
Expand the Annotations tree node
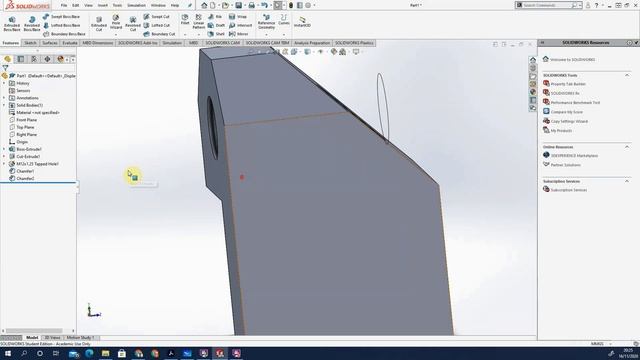[4, 98]
